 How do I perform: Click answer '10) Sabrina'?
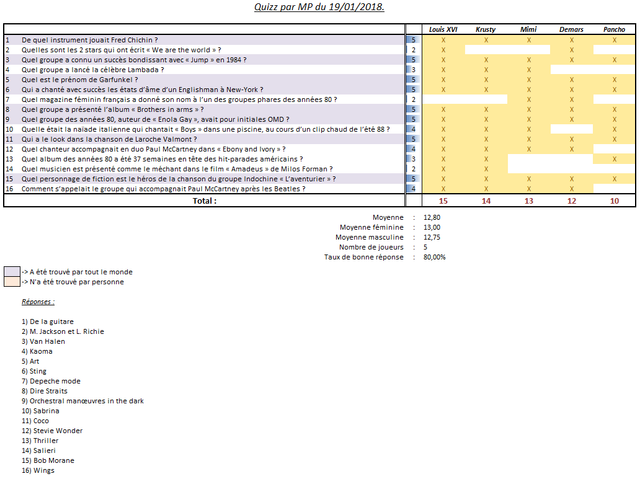point(40,411)
